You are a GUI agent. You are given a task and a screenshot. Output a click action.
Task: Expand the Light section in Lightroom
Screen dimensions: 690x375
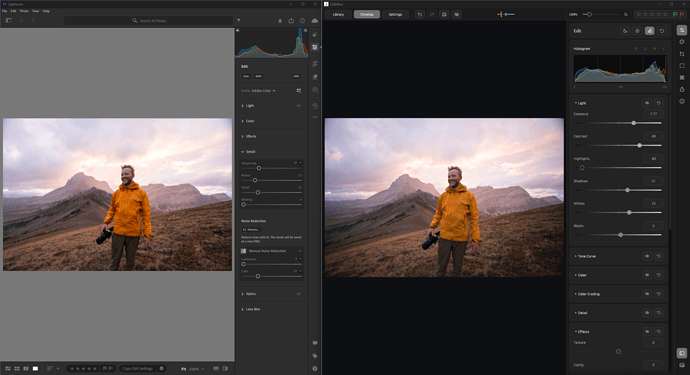(x=248, y=106)
